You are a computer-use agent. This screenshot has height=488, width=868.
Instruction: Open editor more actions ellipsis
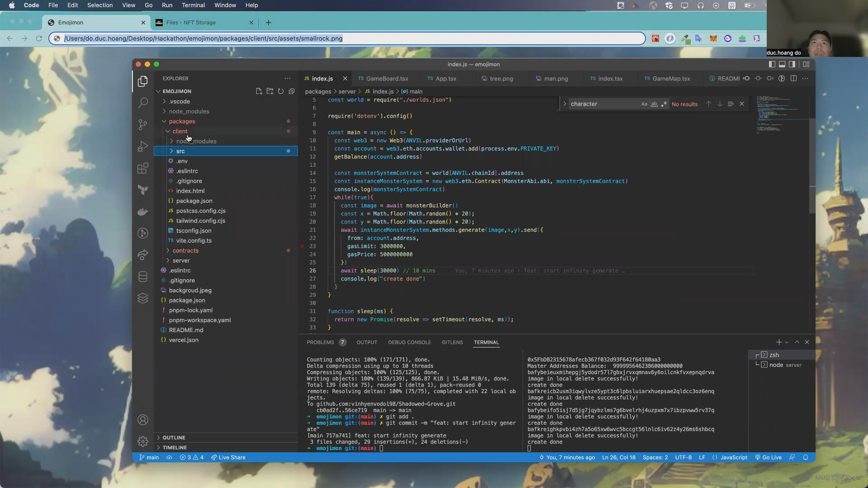(805, 78)
